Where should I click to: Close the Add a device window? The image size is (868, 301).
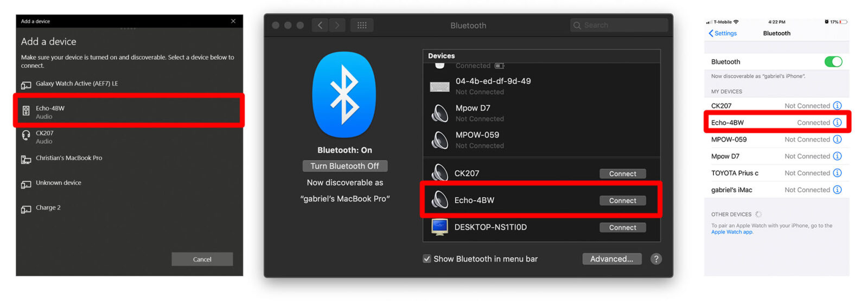pos(233,21)
